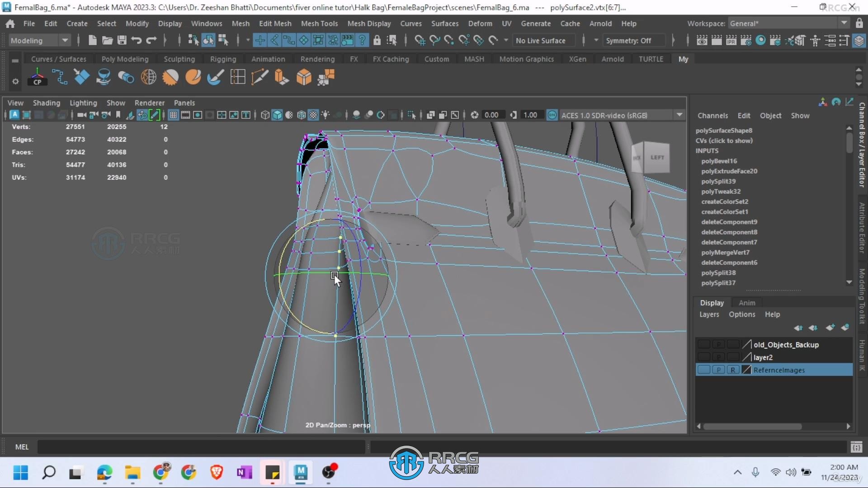Viewport: 868px width, 488px height.
Task: Select by component type icon
Action: tap(223, 41)
